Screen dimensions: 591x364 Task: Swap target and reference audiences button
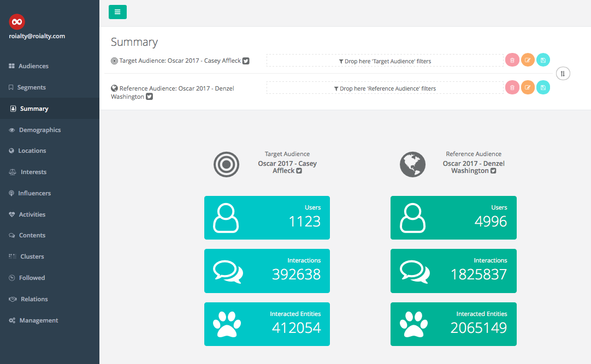(563, 74)
